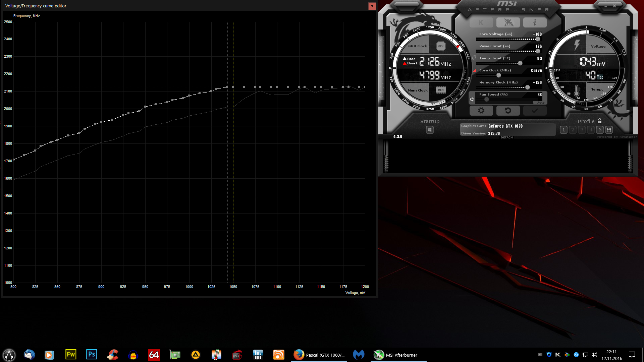
Task: Select the curve point at 1050 mV
Action: pyautogui.click(x=233, y=87)
